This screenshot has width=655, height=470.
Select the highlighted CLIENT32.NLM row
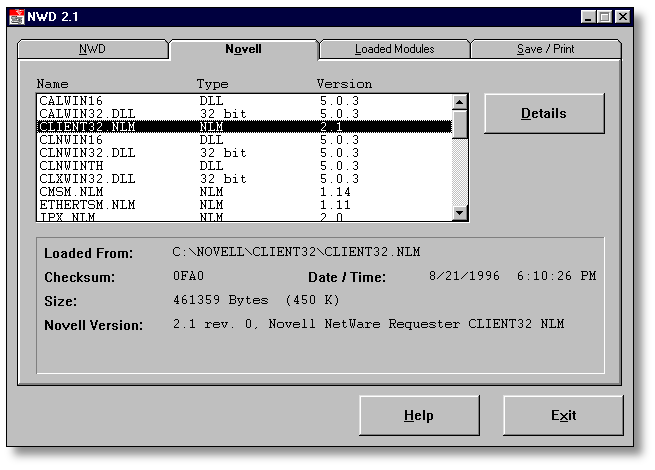244,127
